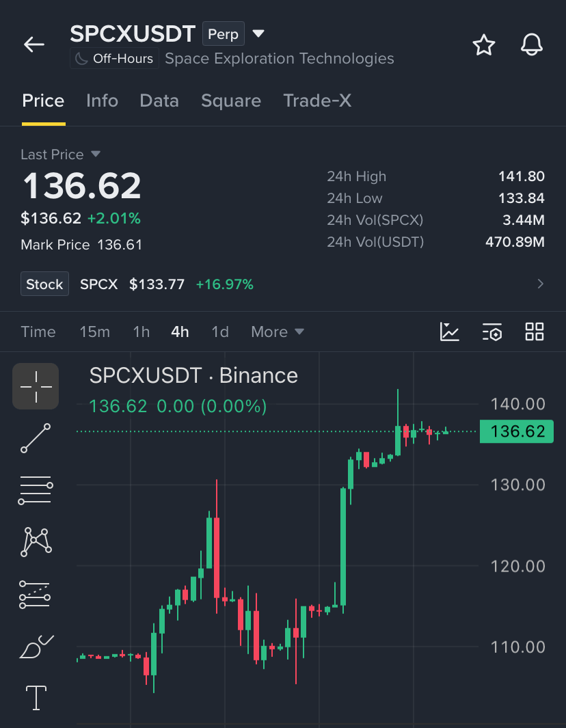The height and width of the screenshot is (728, 566).
Task: Tap the SPCX $133.77 stock price
Action: [x=133, y=284]
